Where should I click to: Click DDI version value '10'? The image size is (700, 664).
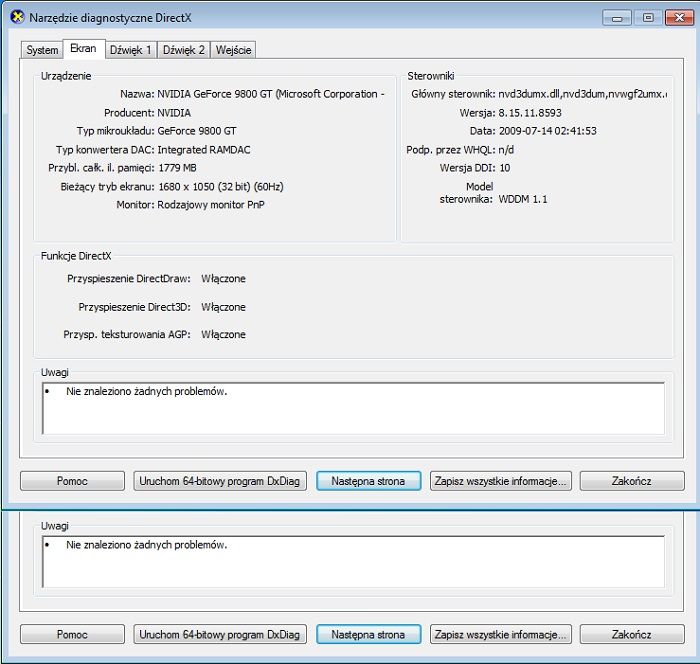tap(505, 168)
